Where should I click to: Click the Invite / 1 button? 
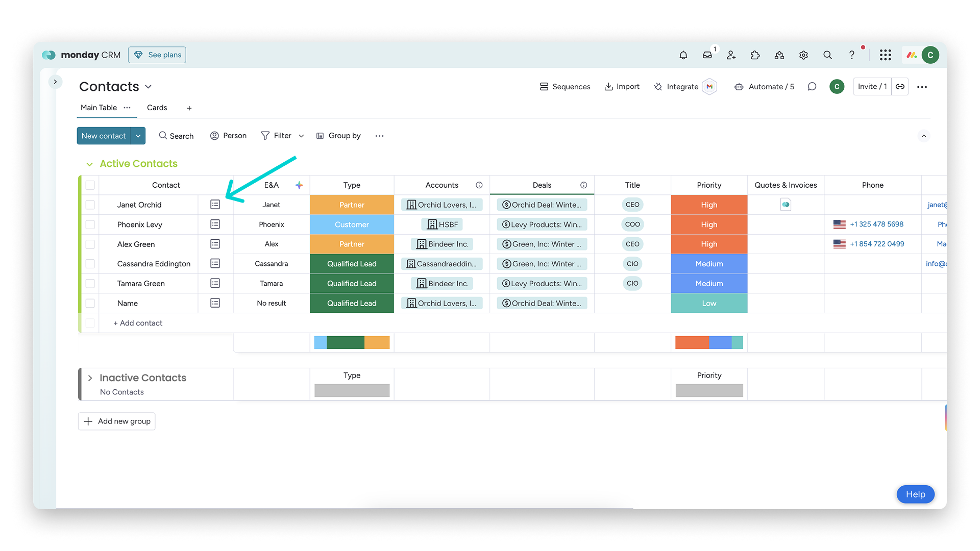tap(872, 87)
